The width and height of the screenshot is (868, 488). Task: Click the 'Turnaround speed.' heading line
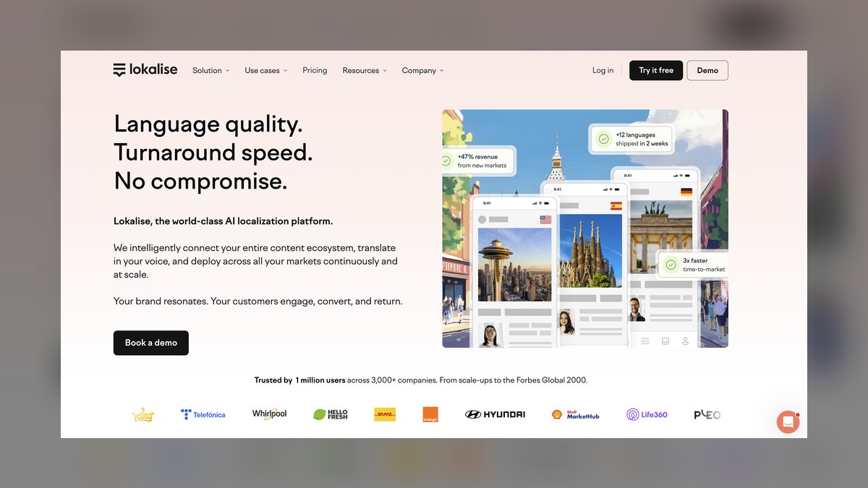[x=213, y=153]
